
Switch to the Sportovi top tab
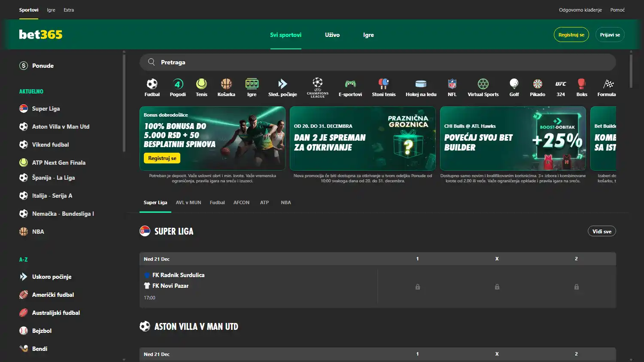click(x=29, y=10)
